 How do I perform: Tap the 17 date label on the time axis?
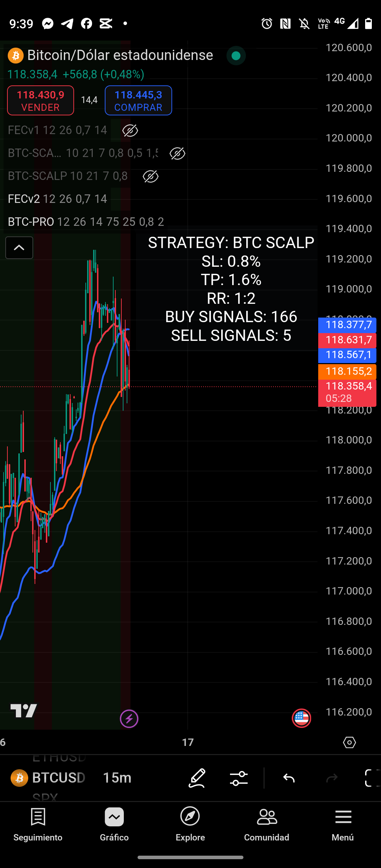pyautogui.click(x=188, y=742)
